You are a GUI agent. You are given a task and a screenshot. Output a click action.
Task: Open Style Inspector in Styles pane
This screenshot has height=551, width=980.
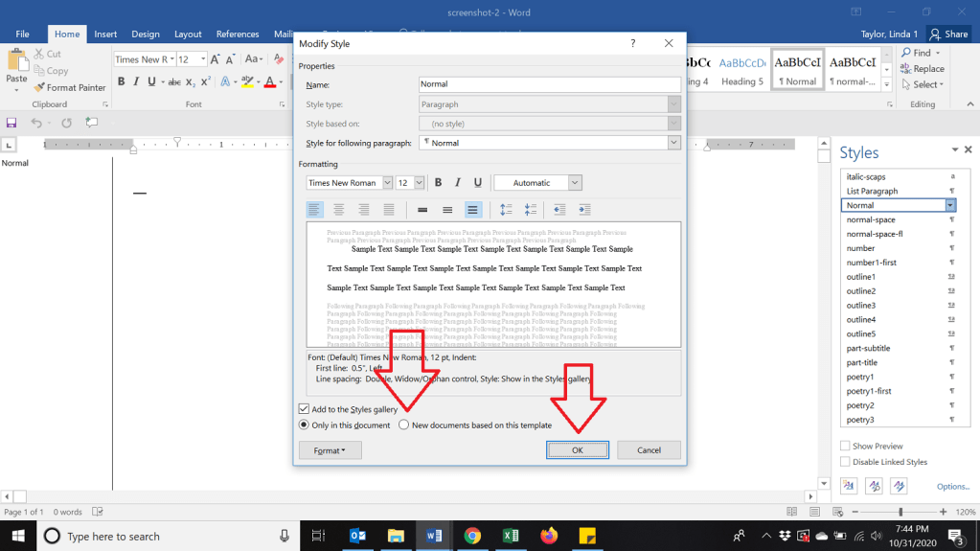pyautogui.click(x=874, y=487)
